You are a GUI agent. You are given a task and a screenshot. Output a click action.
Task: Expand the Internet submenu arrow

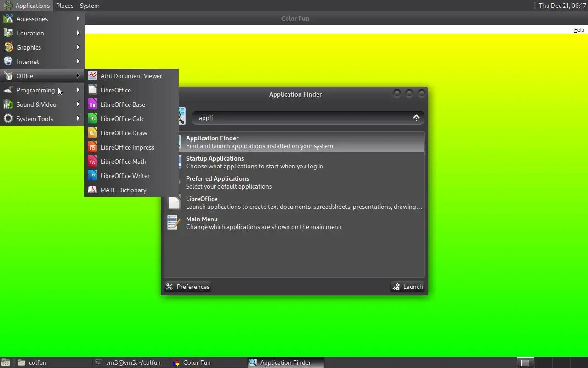(x=78, y=62)
